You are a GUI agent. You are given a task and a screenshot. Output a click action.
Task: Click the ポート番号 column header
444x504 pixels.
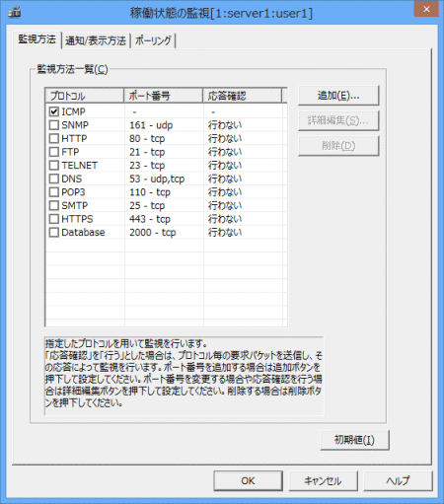coord(163,96)
